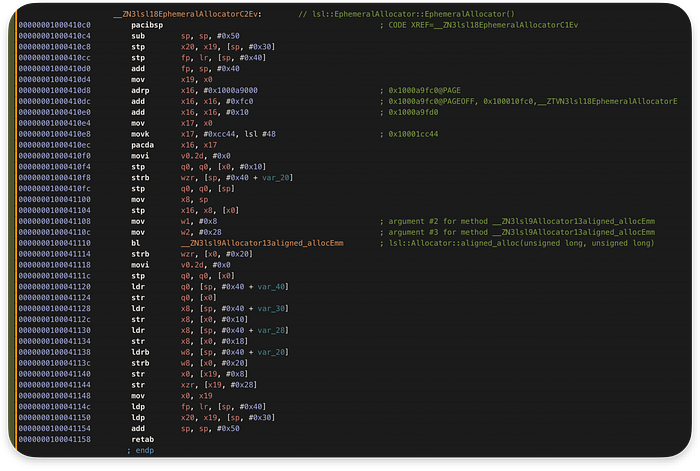The height and width of the screenshot is (471, 700).
Task: Click the pacda x16, x17 instruction
Action: click(174, 145)
